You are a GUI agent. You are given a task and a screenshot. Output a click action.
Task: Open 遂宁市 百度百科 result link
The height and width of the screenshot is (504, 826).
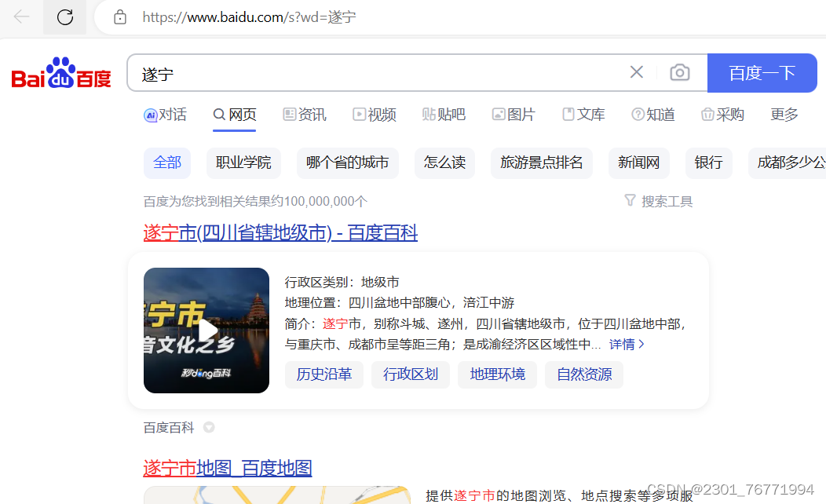pos(280,233)
